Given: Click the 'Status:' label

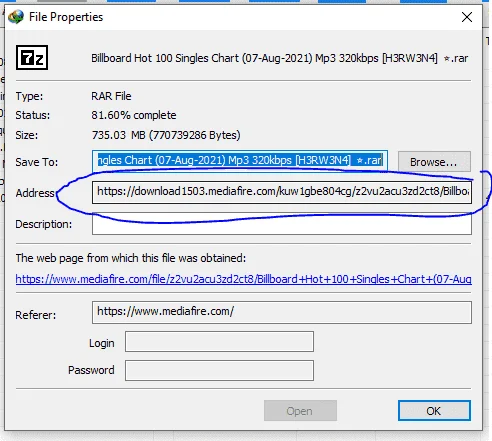Looking at the screenshot, I should (33, 115).
